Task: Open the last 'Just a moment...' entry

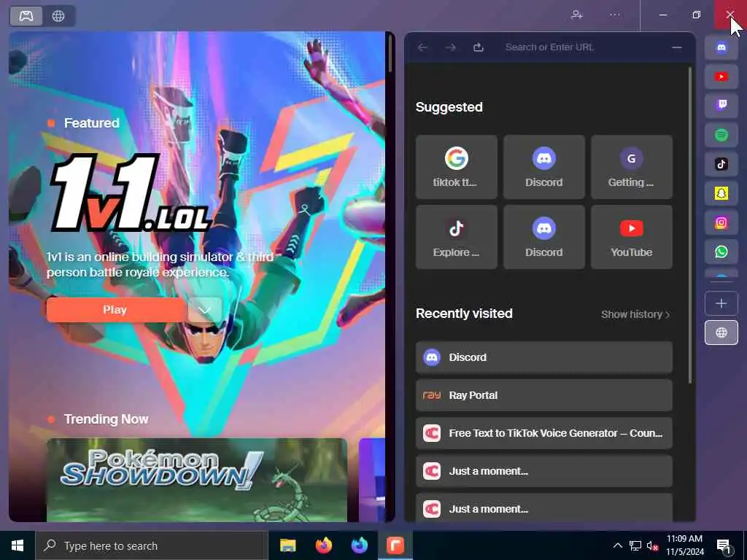Action: 544,508
